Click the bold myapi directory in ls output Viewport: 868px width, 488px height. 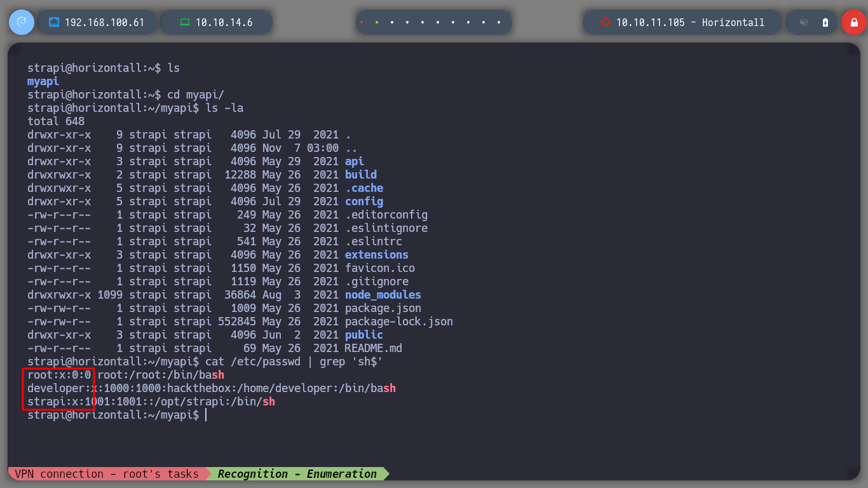(43, 81)
